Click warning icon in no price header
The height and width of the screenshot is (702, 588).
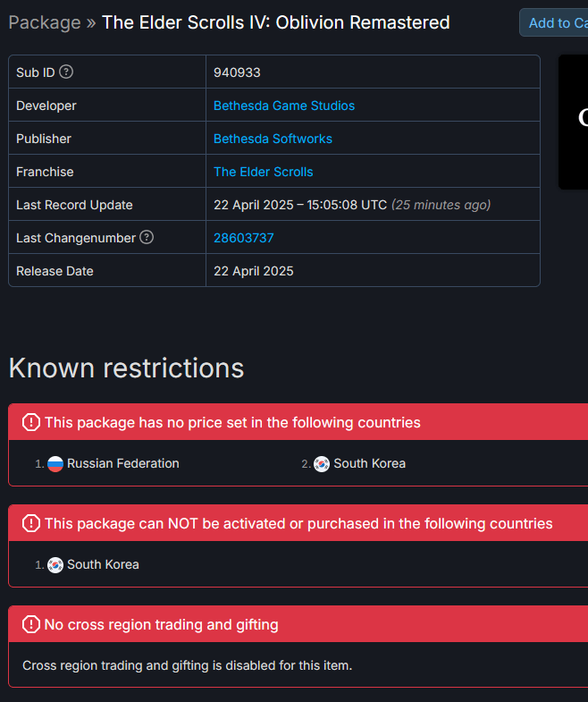click(x=31, y=422)
